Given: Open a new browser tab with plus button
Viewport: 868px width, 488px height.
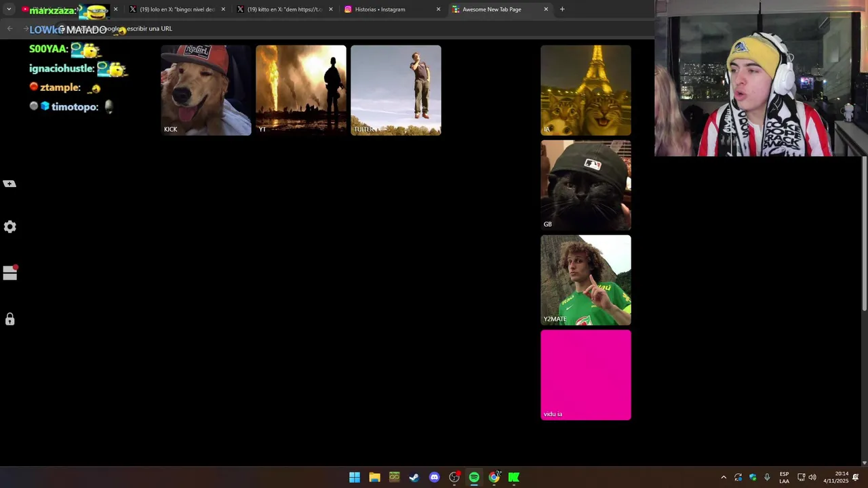Looking at the screenshot, I should (562, 9).
